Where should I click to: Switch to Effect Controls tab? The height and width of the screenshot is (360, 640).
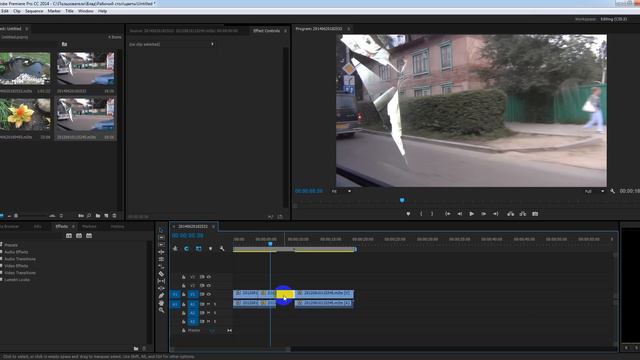pos(267,31)
